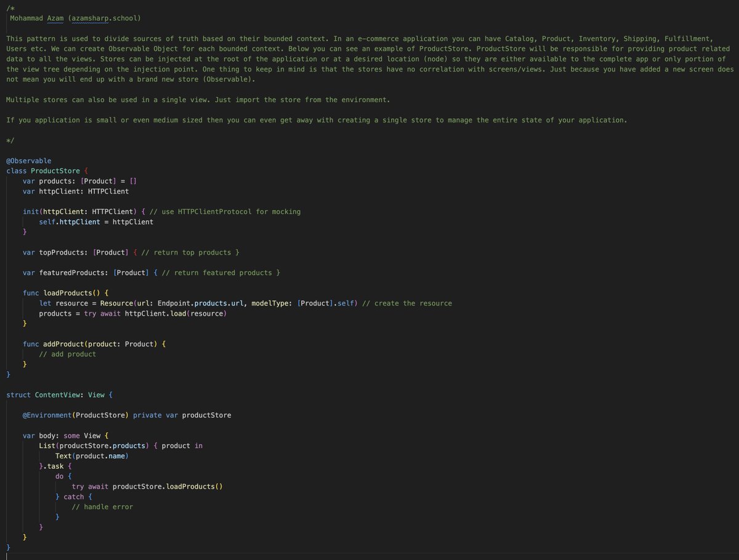The width and height of the screenshot is (739, 560).
Task: Click 'Text(product.name)' line
Action: (x=92, y=456)
